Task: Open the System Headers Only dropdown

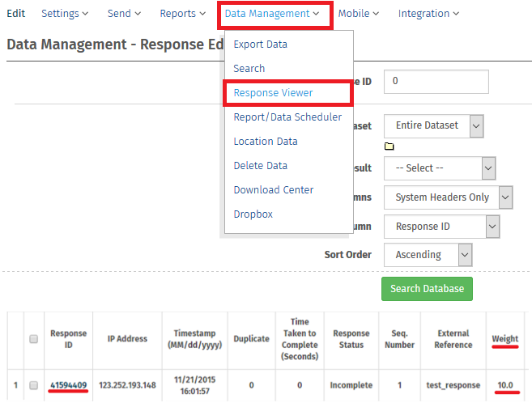Action: (x=448, y=197)
